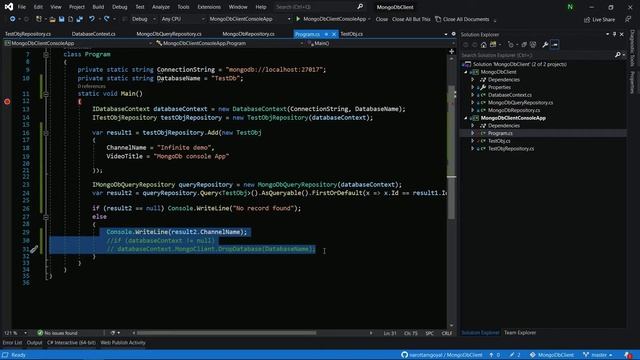Click the Preview Selected Items icon

555,44
